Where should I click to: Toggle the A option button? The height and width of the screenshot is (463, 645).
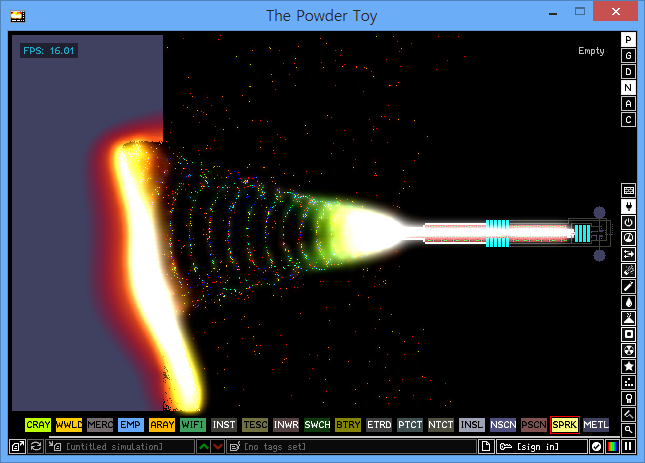click(628, 104)
